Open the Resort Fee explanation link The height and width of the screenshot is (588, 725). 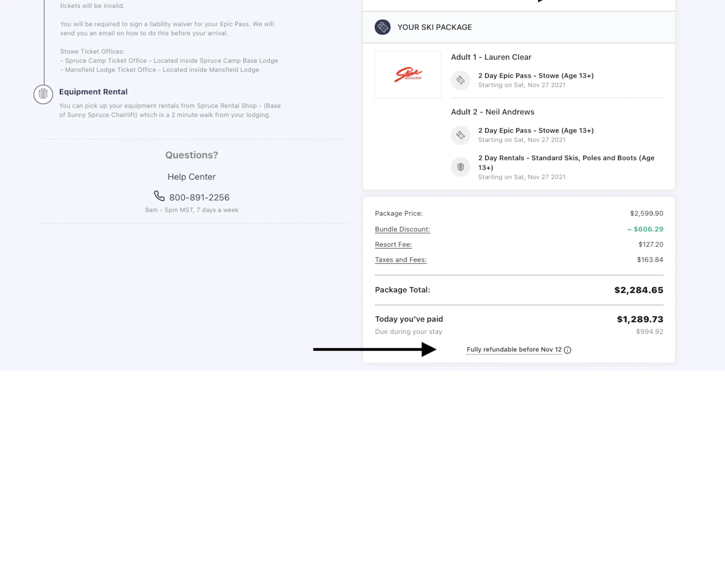pyautogui.click(x=393, y=245)
